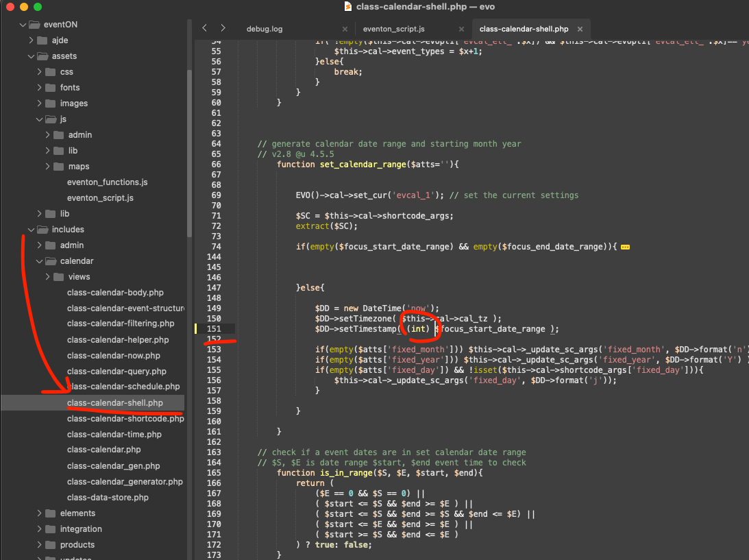Close the class-calendar-shell.php tab
The height and width of the screenshot is (560, 749).
pyautogui.click(x=580, y=29)
